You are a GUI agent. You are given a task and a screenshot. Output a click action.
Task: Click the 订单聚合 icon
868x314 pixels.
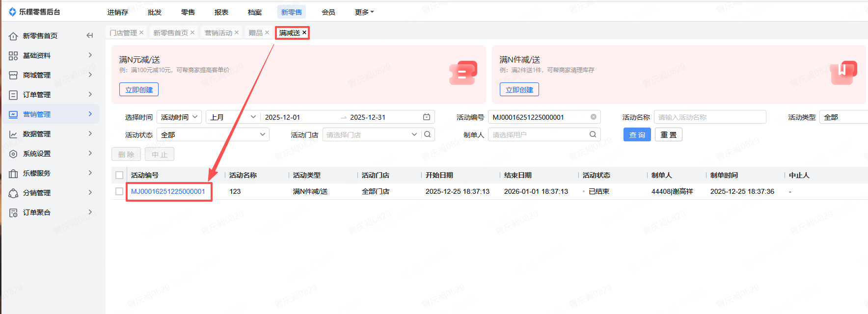pyautogui.click(x=13, y=212)
